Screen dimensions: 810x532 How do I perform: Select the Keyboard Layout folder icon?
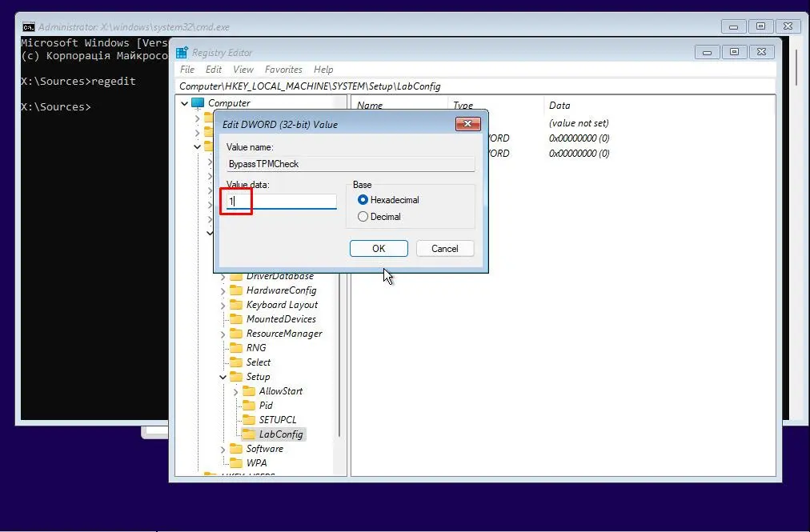236,305
